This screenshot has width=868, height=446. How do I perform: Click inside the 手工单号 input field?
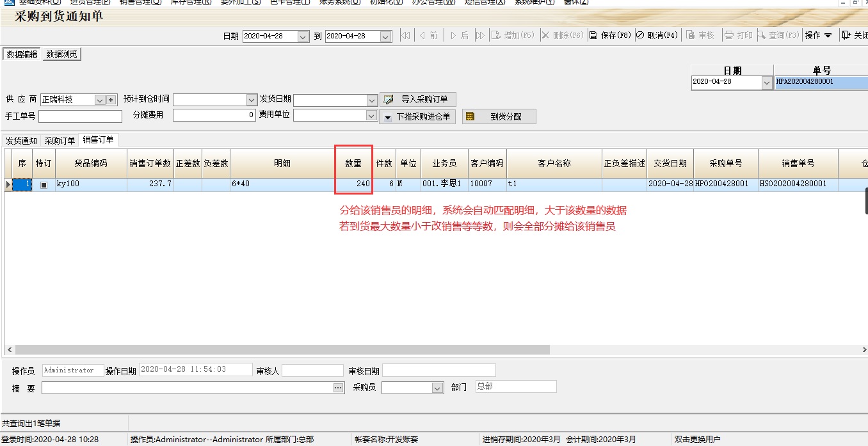[80, 116]
